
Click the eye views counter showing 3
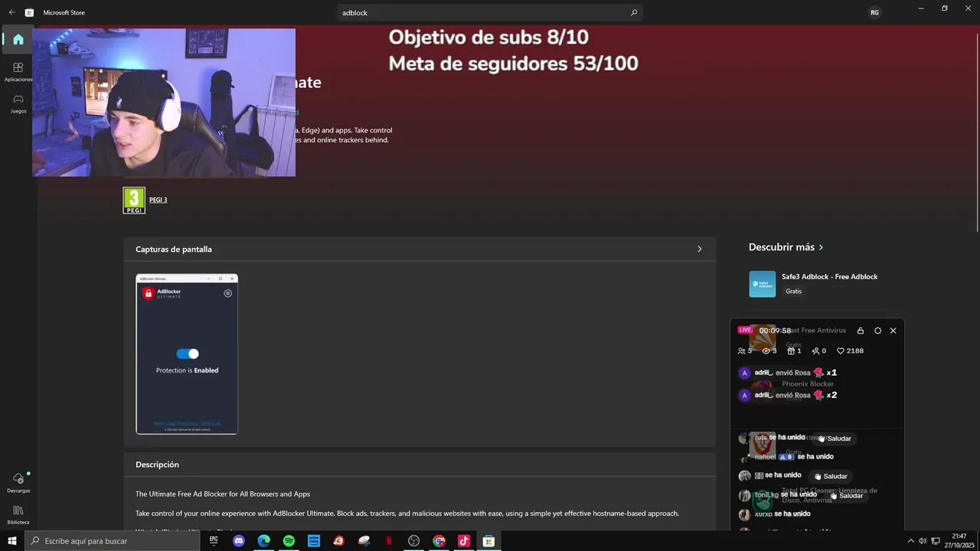pos(769,350)
